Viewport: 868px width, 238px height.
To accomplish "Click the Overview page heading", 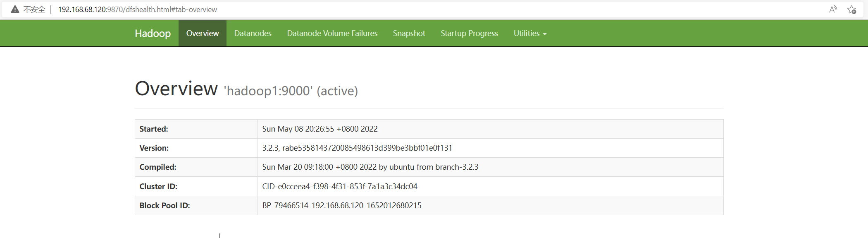I will point(176,89).
